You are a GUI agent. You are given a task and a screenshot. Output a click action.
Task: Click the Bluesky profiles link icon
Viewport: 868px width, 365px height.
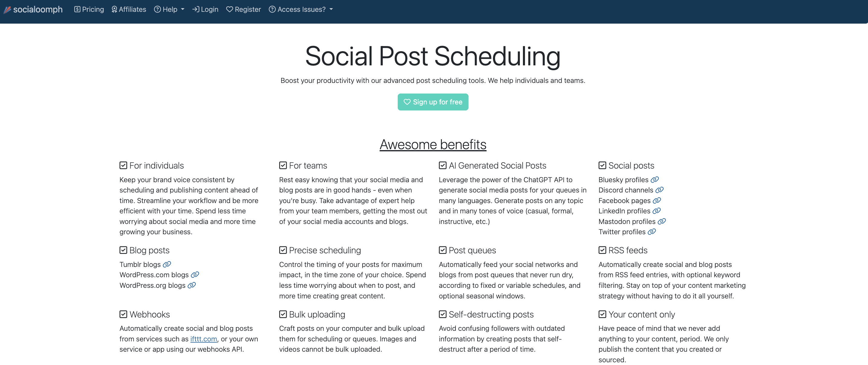[x=655, y=179]
